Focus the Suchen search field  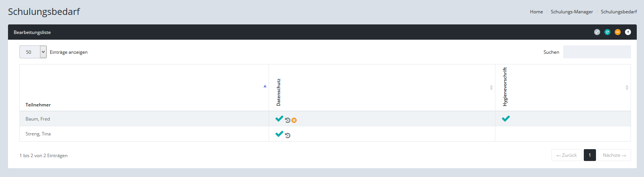pos(597,52)
